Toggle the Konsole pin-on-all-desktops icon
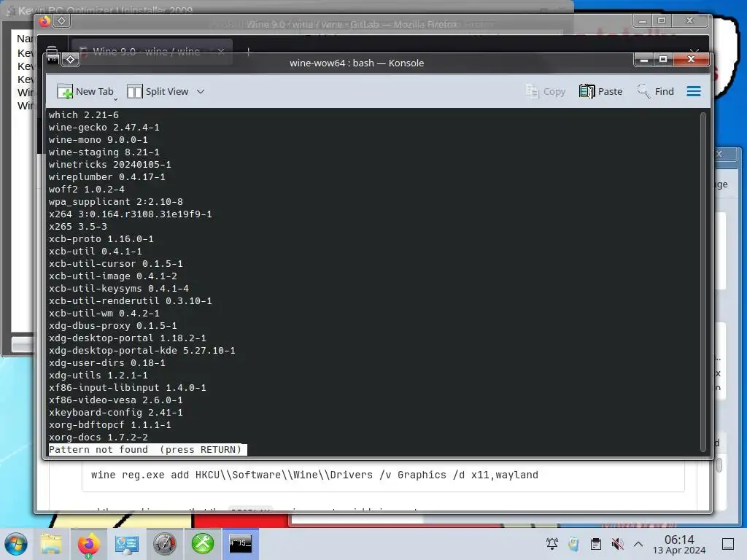 point(71,59)
